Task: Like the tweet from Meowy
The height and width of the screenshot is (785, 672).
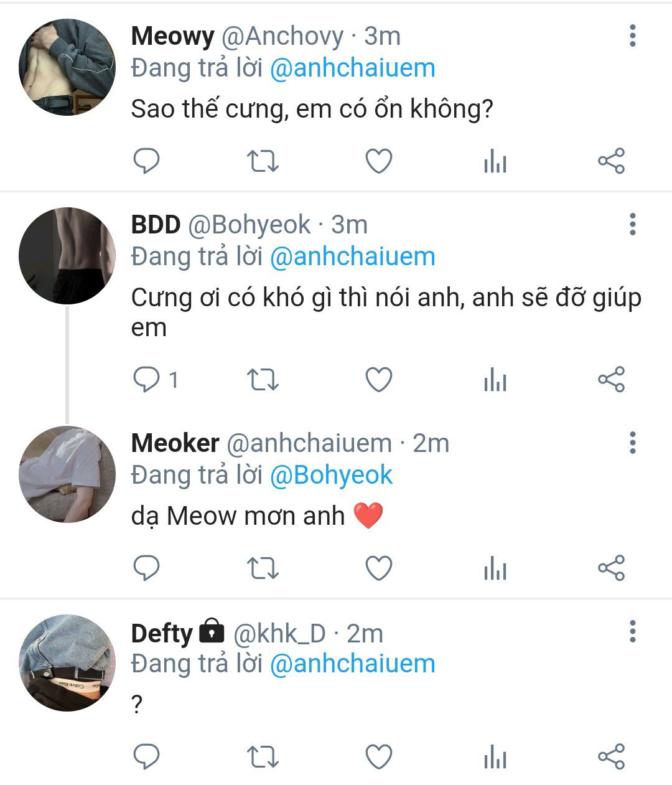Action: 378,161
